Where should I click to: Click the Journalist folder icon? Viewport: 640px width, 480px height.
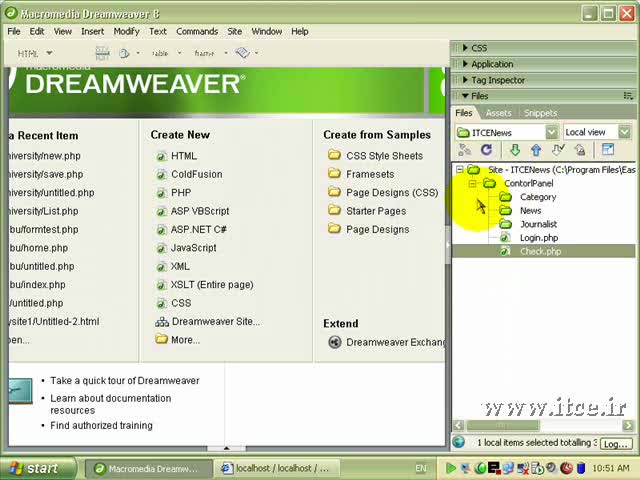[505, 224]
